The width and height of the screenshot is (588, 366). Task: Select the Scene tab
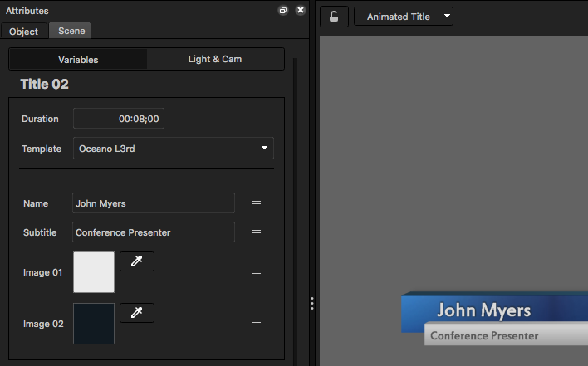71,31
